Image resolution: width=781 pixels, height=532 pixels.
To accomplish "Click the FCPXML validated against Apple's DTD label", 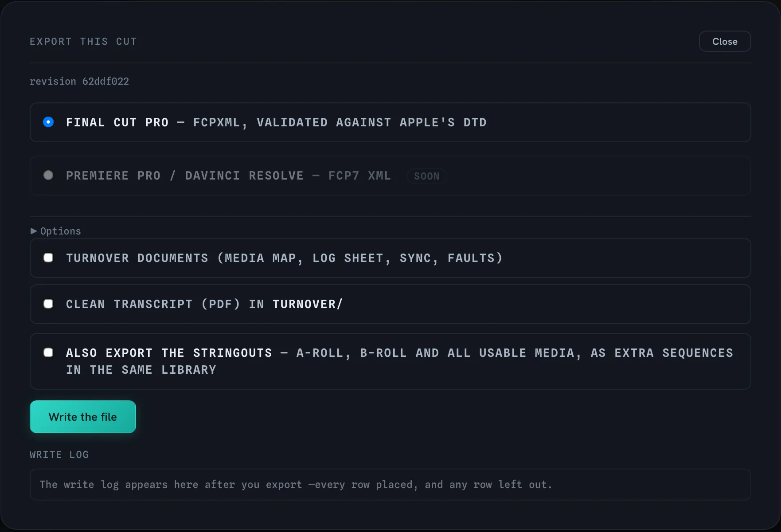I will (x=276, y=122).
